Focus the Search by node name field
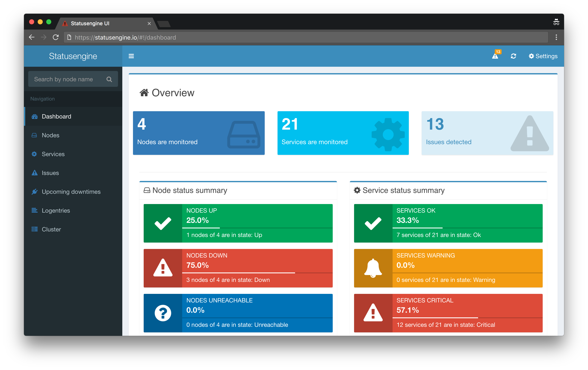 (x=73, y=79)
